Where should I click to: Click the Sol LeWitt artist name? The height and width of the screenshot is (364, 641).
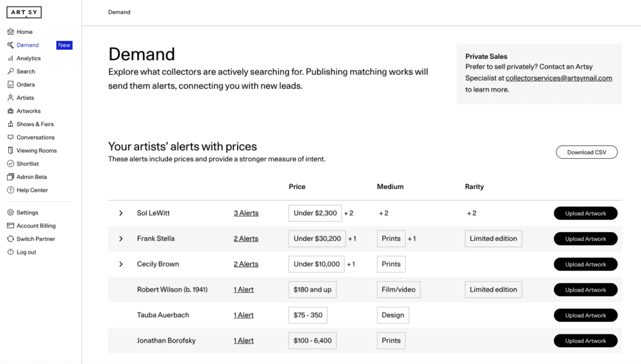click(x=153, y=213)
